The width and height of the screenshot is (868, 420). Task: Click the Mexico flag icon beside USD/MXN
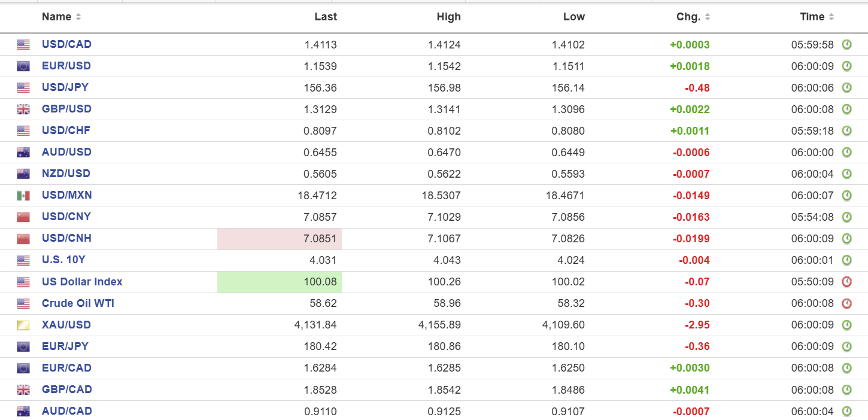point(23,195)
